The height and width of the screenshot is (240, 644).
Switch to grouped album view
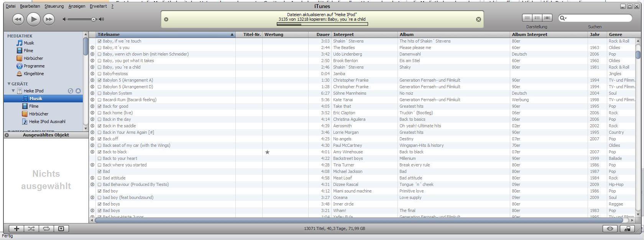click(x=537, y=18)
